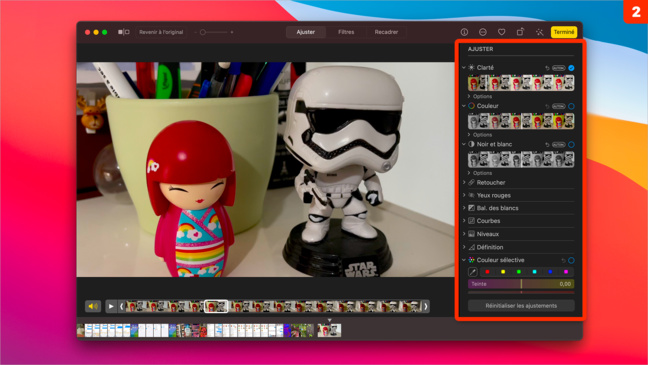Screen dimensions: 648x365
Task: Click the Clarté sun icon
Action: (472, 67)
